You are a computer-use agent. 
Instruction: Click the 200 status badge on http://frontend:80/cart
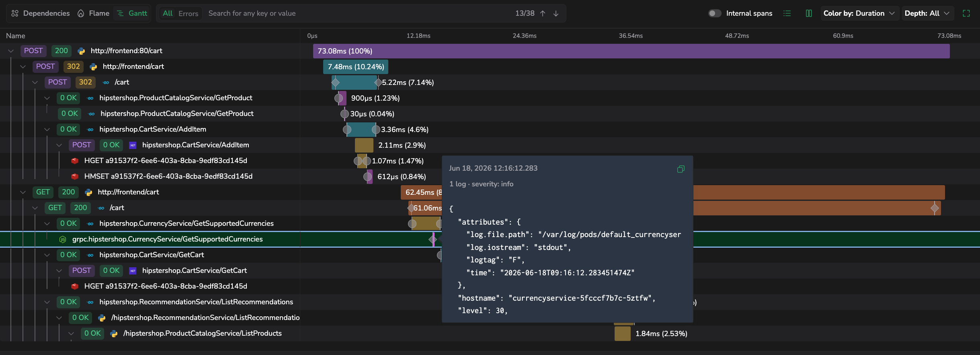click(61, 51)
